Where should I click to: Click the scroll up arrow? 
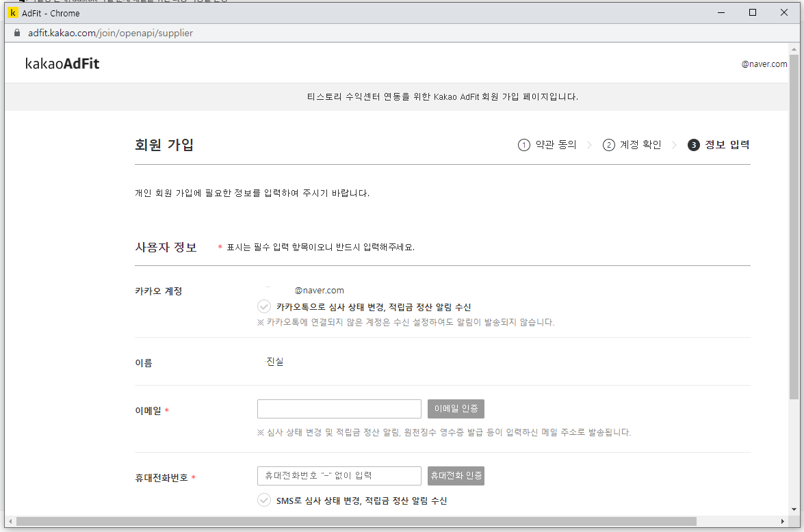[x=794, y=50]
